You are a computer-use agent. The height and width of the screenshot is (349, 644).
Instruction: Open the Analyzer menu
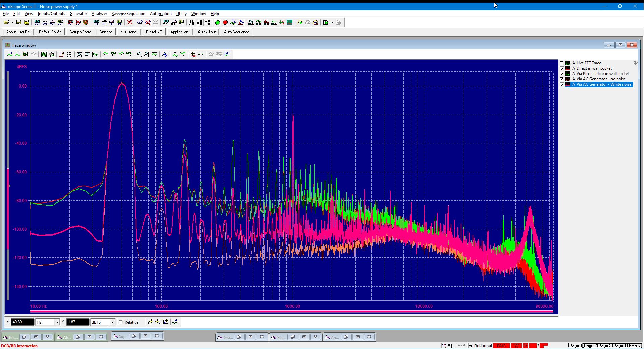pyautogui.click(x=99, y=14)
